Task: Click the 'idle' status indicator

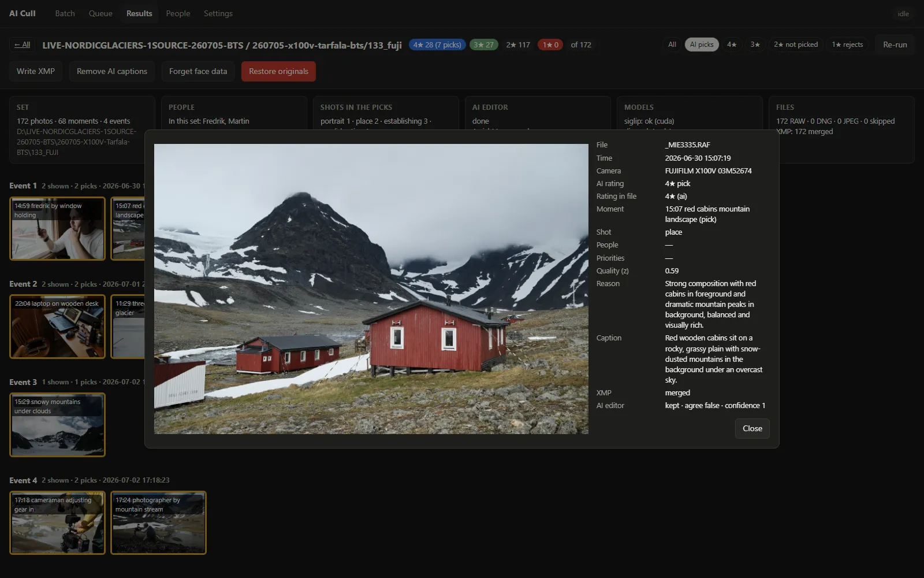Action: pyautogui.click(x=903, y=14)
